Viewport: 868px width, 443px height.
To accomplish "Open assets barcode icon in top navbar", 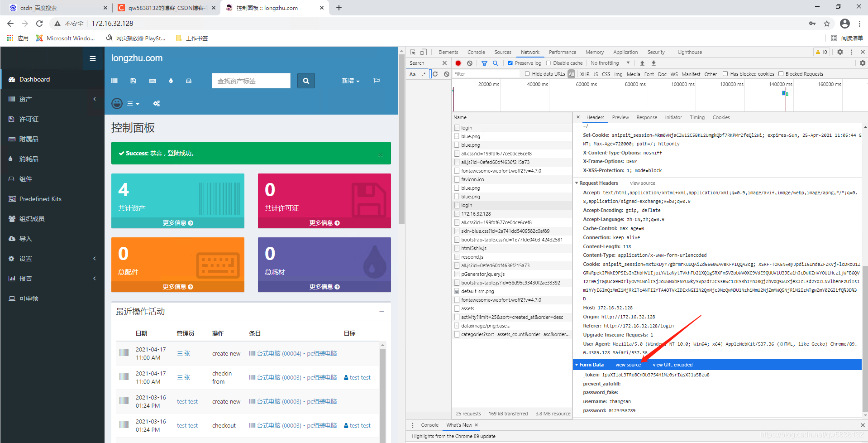I will click(114, 81).
